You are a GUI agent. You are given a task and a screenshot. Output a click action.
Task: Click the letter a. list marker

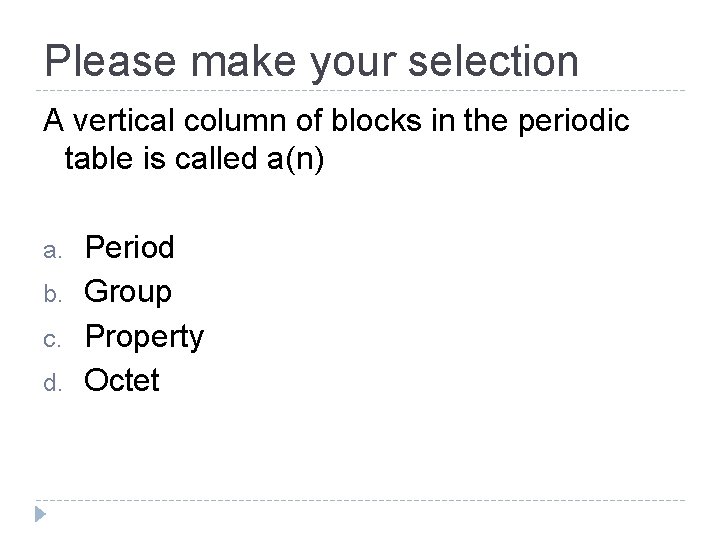pos(53,251)
